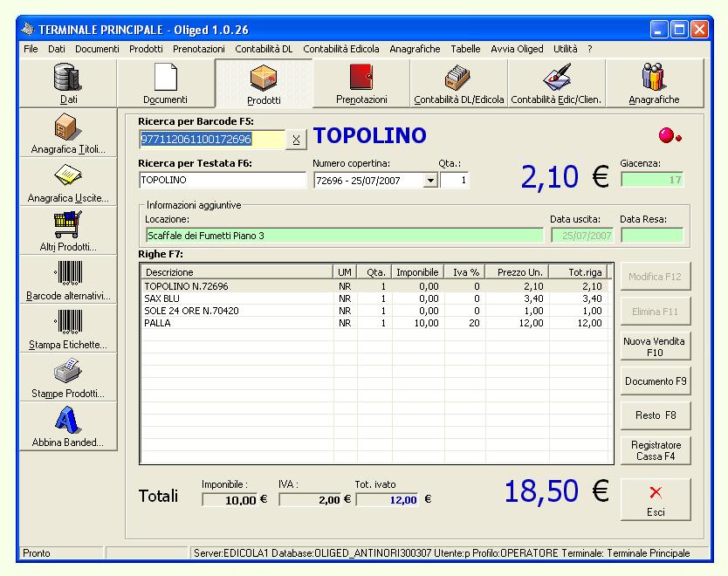The height and width of the screenshot is (576, 728).
Task: Open the Utilità menu
Action: 565,49
